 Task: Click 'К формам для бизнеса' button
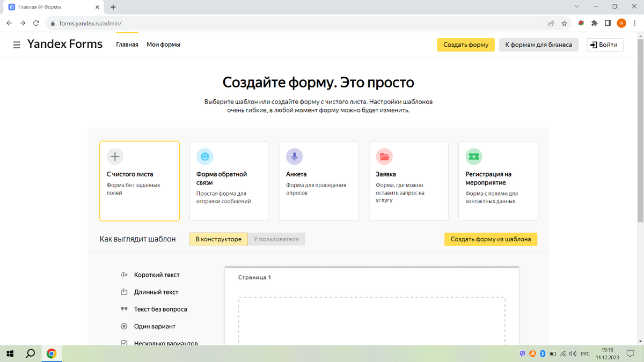(539, 45)
